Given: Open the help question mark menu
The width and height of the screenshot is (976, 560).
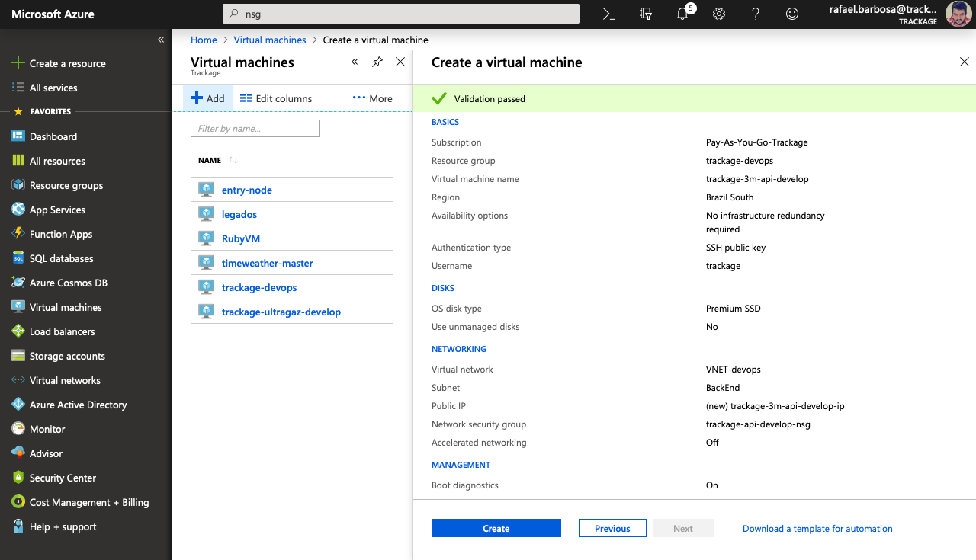Looking at the screenshot, I should coord(756,14).
